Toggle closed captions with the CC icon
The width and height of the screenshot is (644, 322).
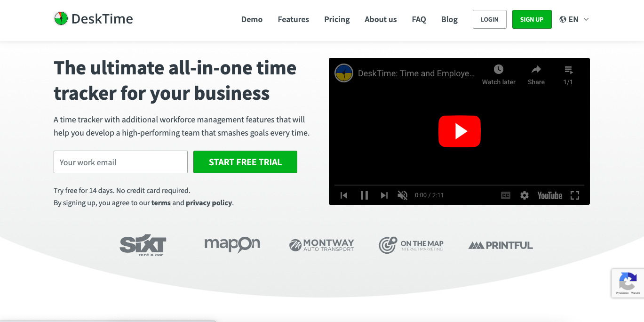click(506, 195)
